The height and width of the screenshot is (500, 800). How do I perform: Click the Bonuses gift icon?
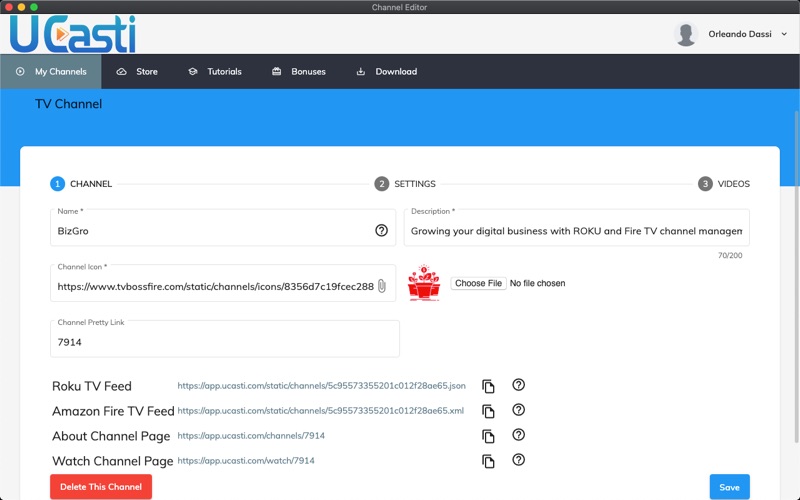[277, 71]
